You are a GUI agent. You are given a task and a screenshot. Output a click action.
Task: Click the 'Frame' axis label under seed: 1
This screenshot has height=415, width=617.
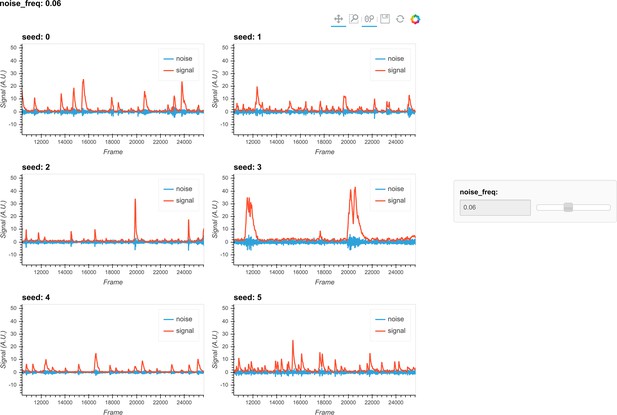pos(325,152)
